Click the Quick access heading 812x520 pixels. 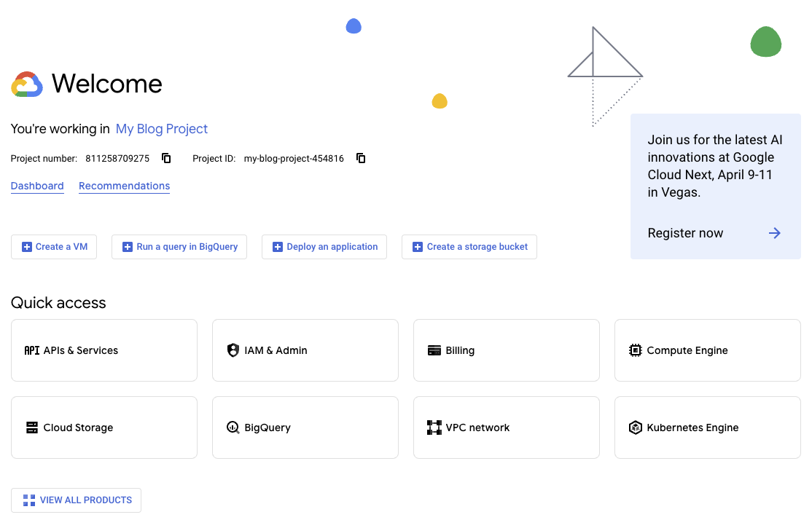[x=58, y=303]
